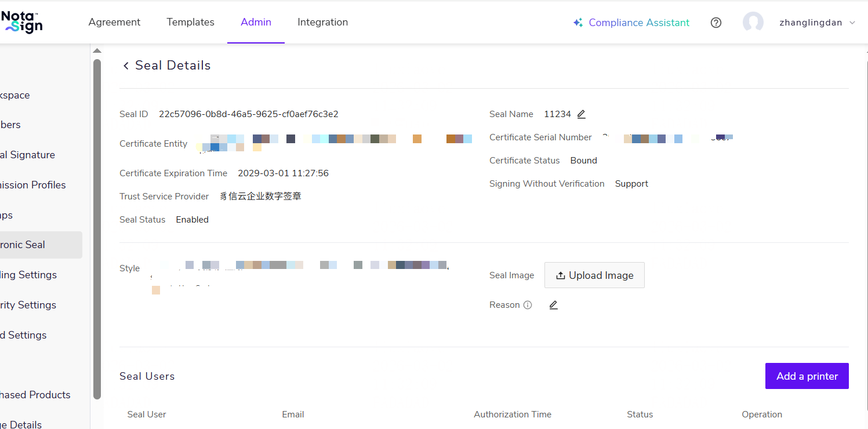868x429 pixels.
Task: Open the Agreement tab
Action: point(114,22)
